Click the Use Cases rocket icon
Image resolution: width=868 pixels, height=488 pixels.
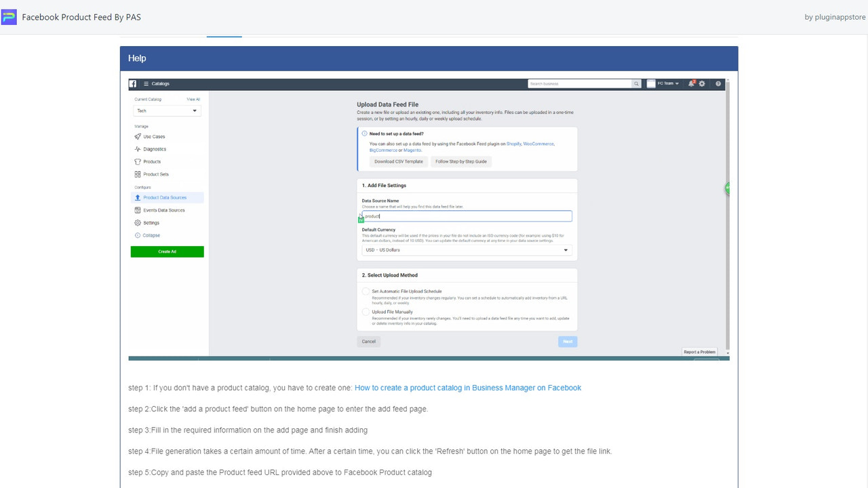(138, 136)
